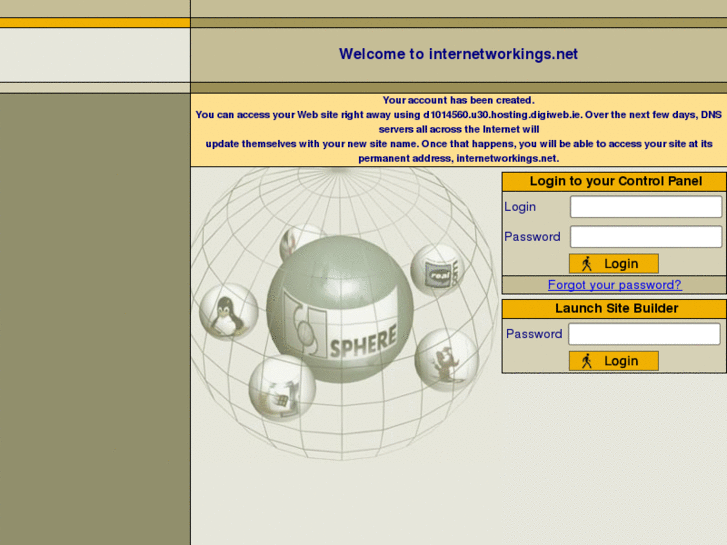Click the Welcome to internetworkings.net heading
Screen dimensions: 727x545
(x=458, y=54)
